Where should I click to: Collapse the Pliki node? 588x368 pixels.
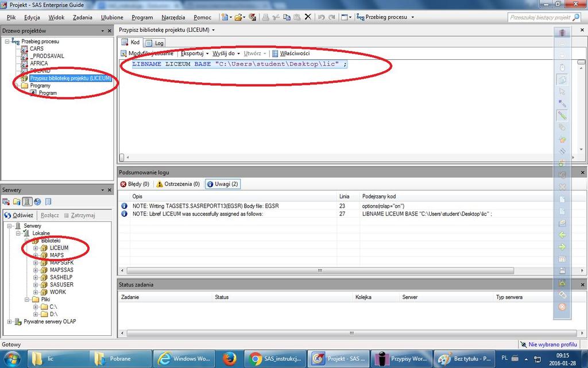click(x=26, y=299)
